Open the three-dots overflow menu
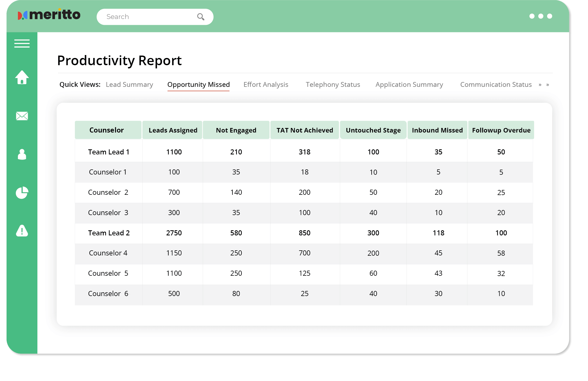Viewport: 588px width, 381px height. click(540, 16)
